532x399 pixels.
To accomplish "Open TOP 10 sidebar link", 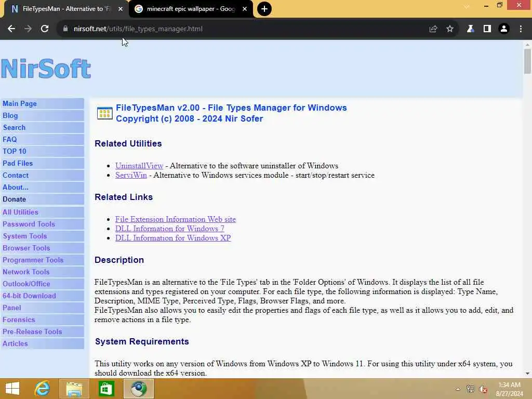I will [43, 151].
